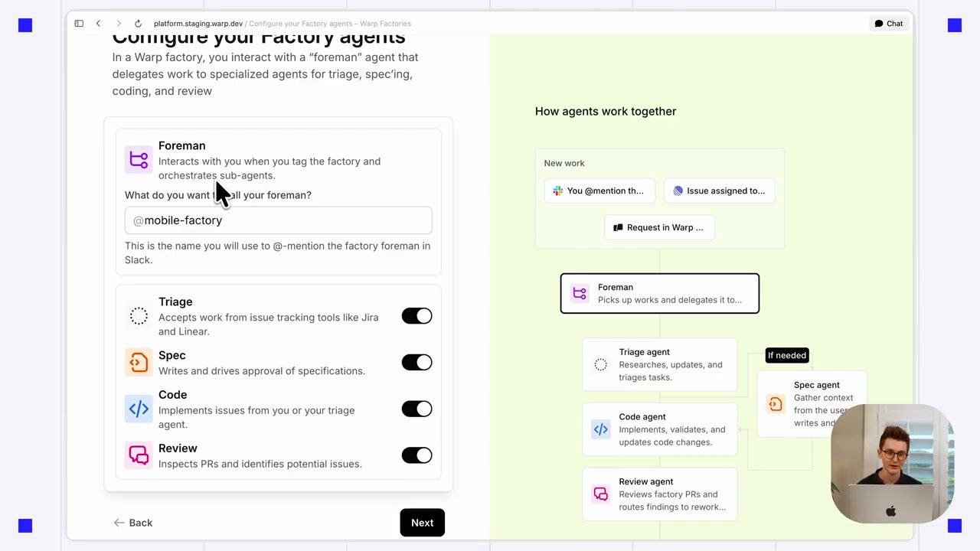Screen dimensions: 980x551
Task: Click the "How agents work together" heading
Action: tap(606, 111)
